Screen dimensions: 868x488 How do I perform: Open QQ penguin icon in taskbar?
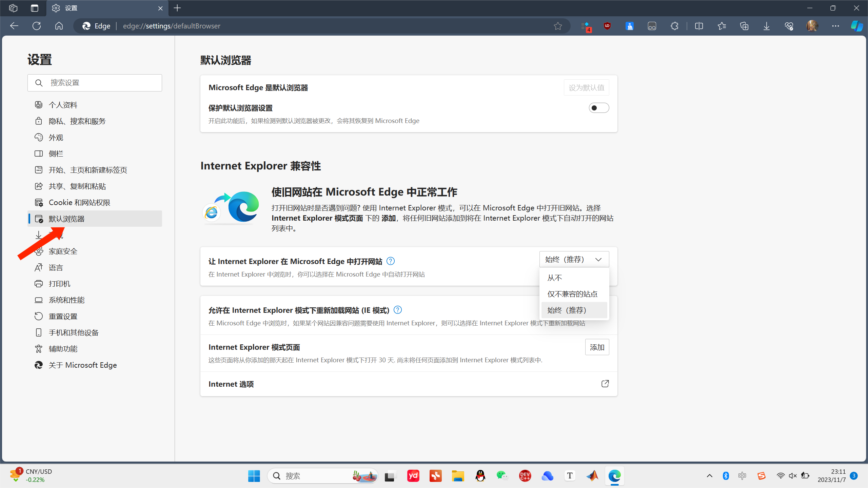point(480,476)
